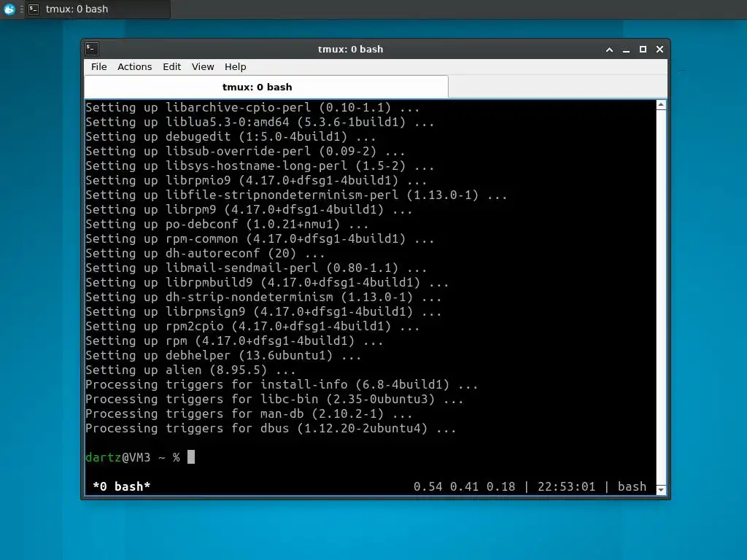Minimize the terminal window
The width and height of the screenshot is (747, 560).
click(626, 50)
